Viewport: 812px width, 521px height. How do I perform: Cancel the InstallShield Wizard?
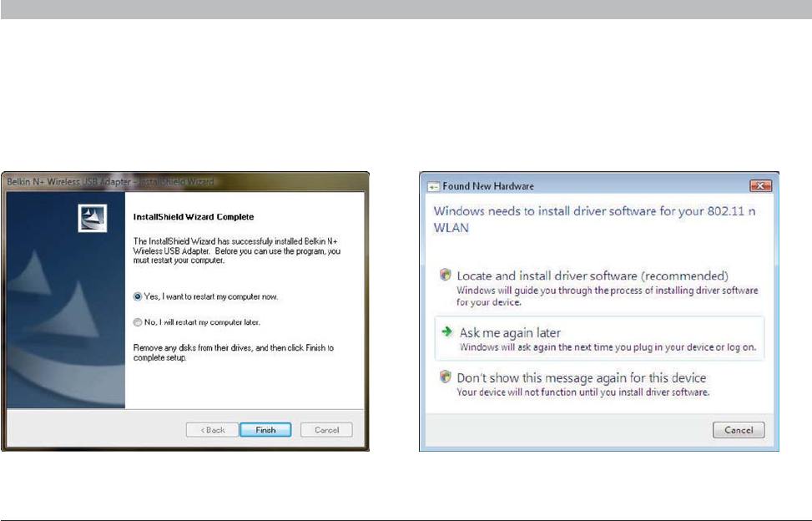[326, 430]
